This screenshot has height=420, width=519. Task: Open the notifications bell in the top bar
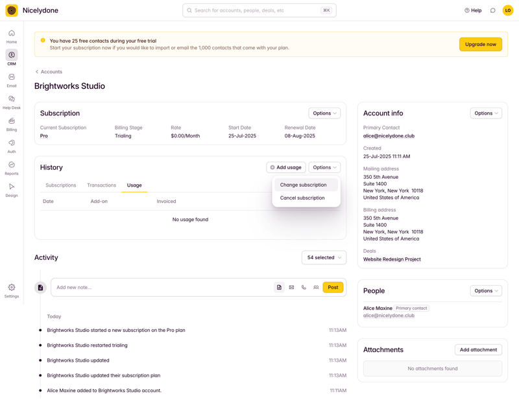pos(492,10)
